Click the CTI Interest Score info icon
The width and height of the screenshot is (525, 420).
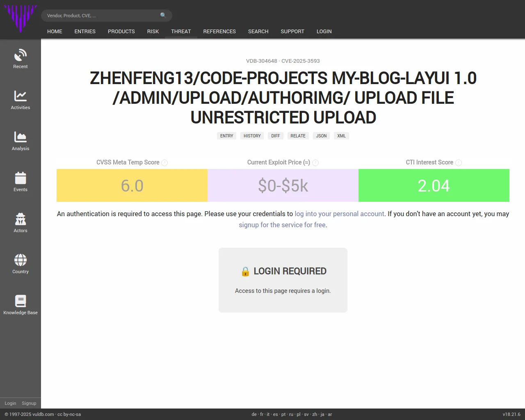[459, 163]
